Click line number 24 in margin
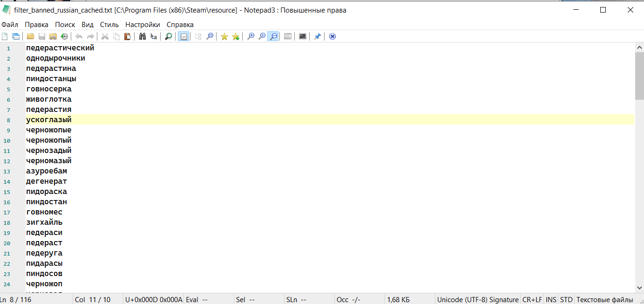This screenshot has width=644, height=304. [x=7, y=284]
